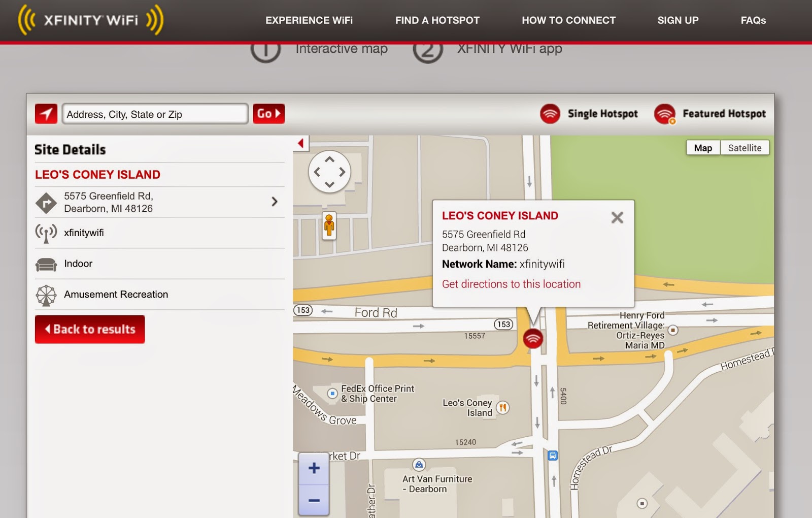This screenshot has width=812, height=518.
Task: Use the current location arrow button
Action: 46,114
